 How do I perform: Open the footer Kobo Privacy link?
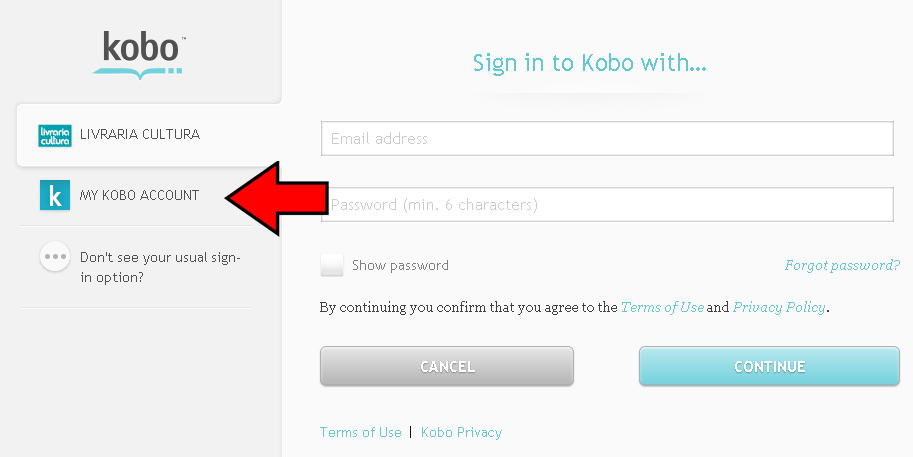[461, 432]
